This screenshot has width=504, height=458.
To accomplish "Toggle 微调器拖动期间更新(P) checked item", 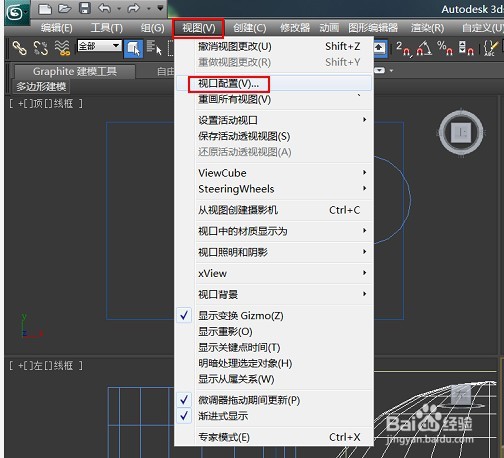I will point(273,400).
